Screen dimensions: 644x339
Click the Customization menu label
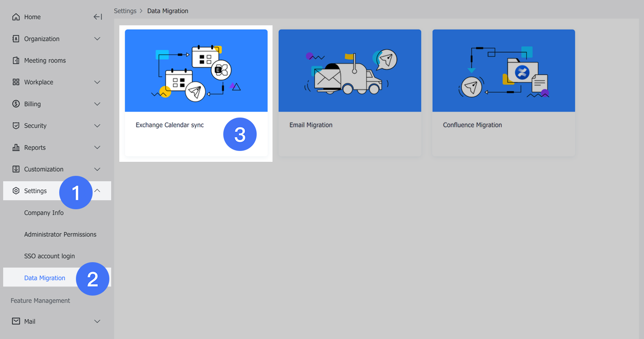[44, 169]
